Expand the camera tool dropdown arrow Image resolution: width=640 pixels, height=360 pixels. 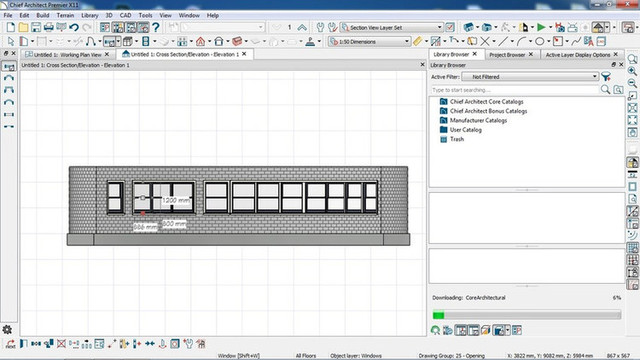pos(478,27)
